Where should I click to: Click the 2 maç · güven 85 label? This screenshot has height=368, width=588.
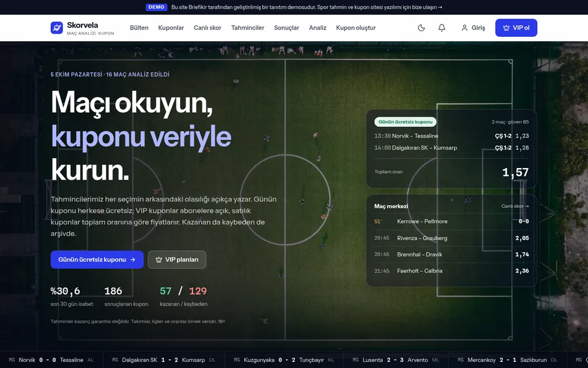click(x=510, y=121)
